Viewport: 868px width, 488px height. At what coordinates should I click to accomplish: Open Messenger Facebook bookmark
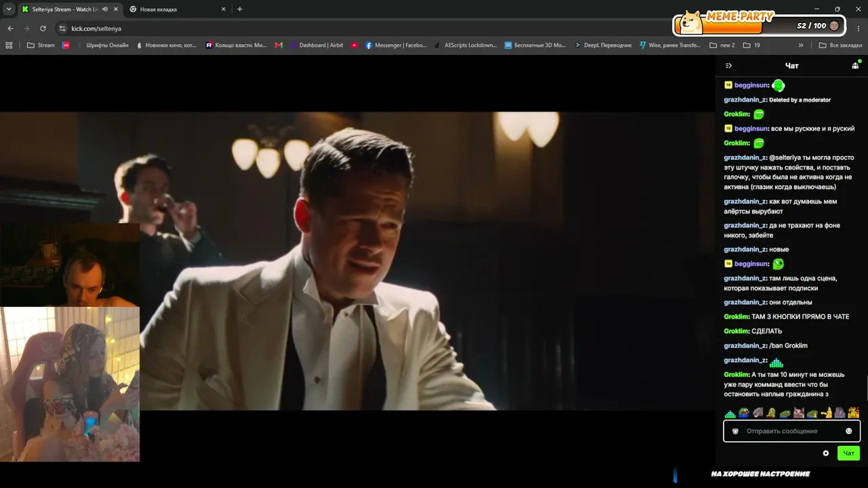396,45
